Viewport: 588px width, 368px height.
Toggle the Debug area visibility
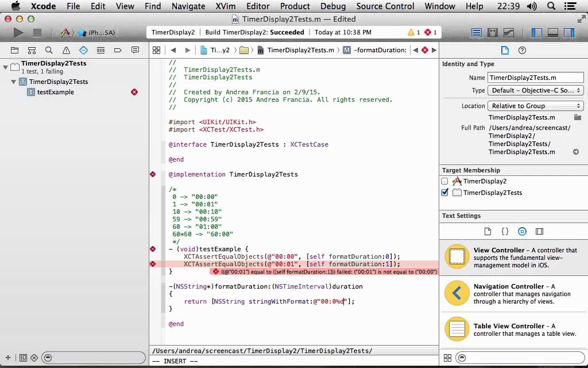click(553, 33)
